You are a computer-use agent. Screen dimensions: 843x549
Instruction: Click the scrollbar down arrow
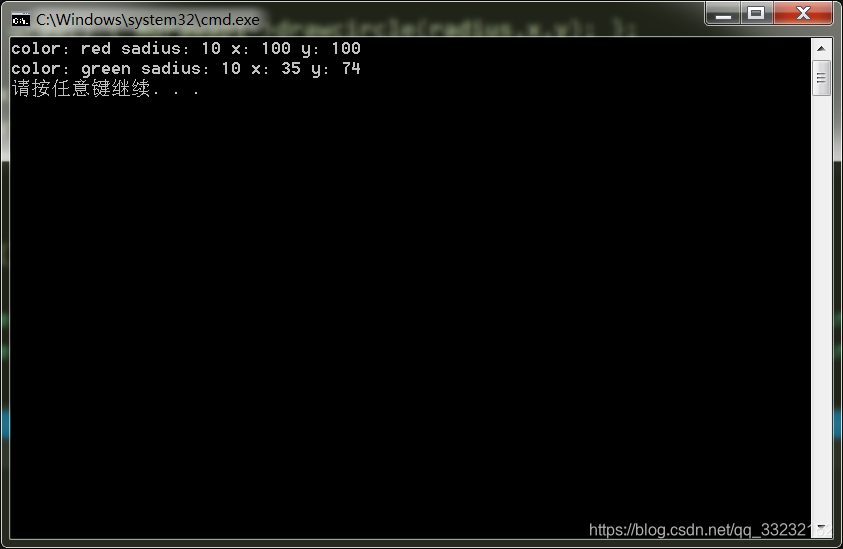[821, 528]
